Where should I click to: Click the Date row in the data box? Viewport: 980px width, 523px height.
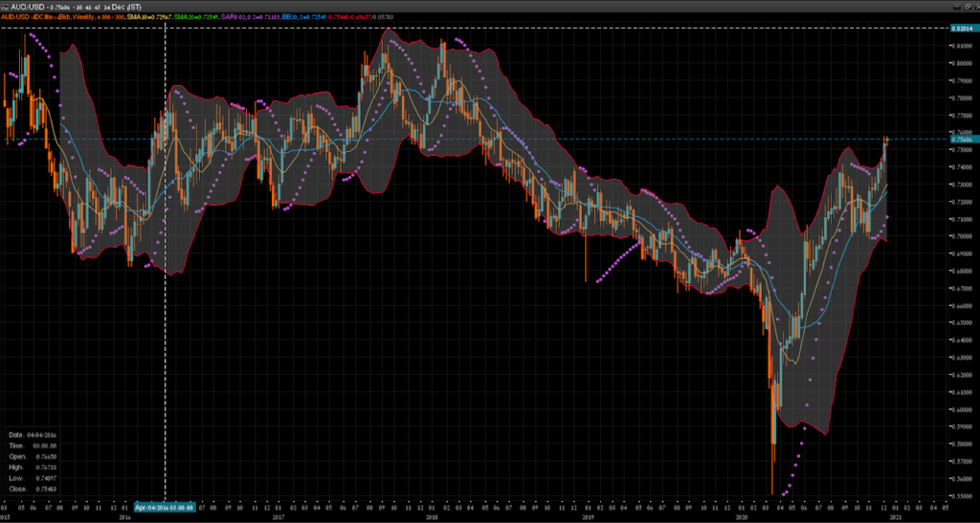tap(35, 433)
